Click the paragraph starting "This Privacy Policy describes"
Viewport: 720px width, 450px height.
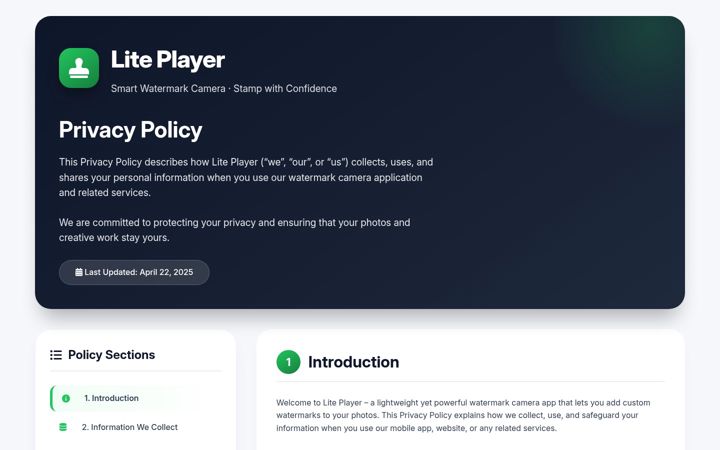tap(246, 177)
